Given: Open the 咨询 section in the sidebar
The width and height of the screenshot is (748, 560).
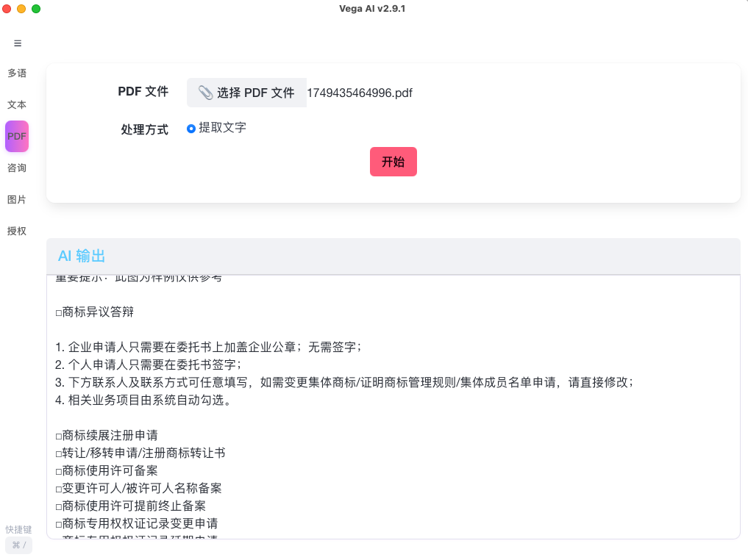Looking at the screenshot, I should pos(17,168).
